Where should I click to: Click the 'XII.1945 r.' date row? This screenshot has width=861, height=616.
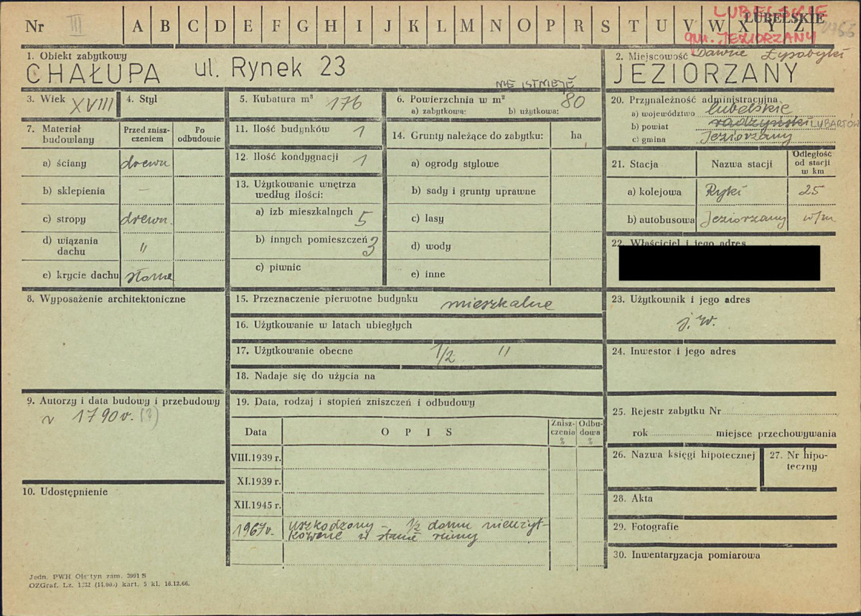(256, 504)
